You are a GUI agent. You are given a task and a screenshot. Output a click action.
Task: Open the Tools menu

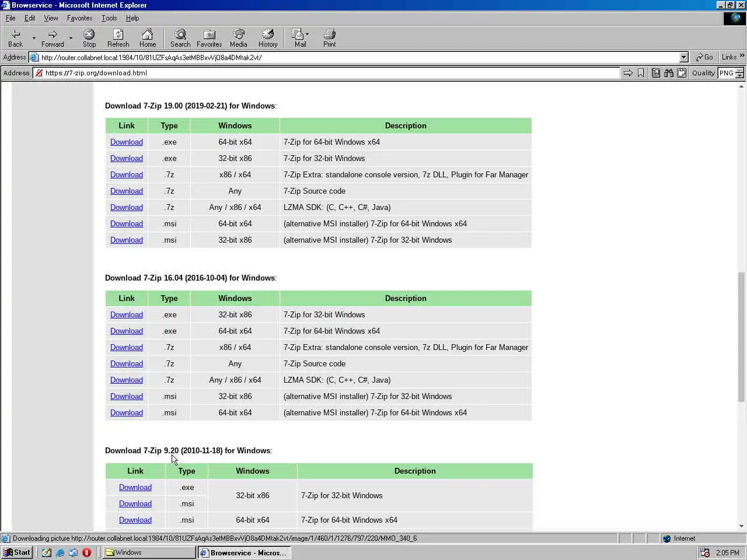click(109, 18)
